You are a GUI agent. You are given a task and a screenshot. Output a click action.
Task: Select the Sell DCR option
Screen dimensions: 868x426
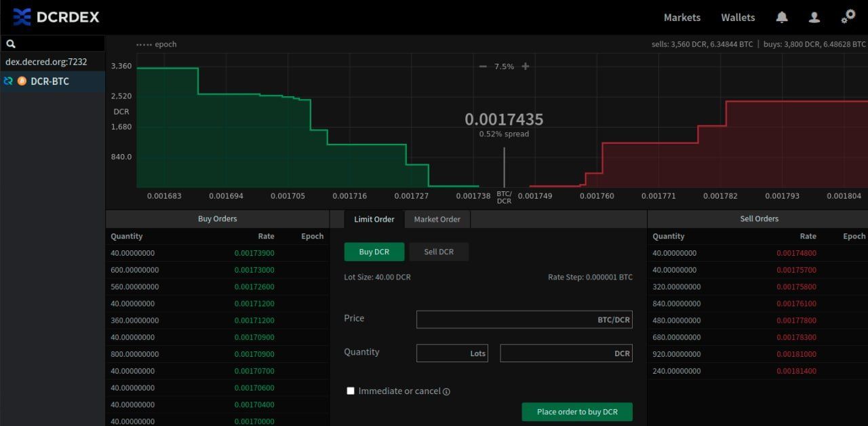(x=439, y=252)
